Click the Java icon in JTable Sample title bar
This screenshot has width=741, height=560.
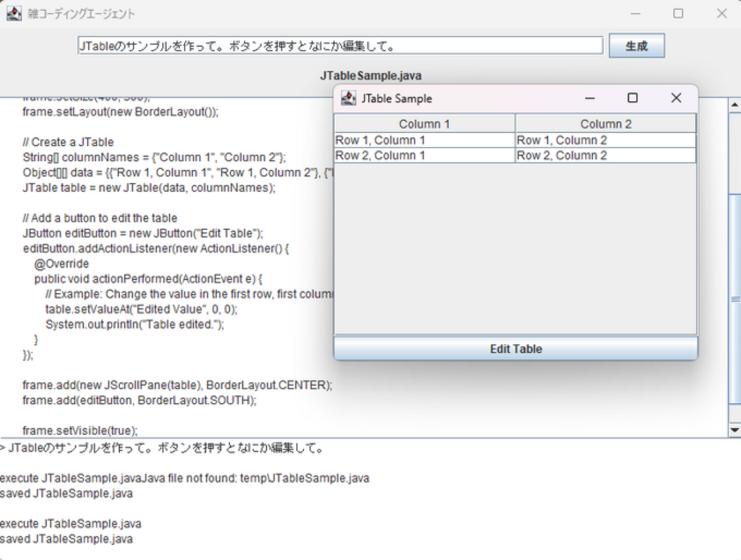coord(348,99)
